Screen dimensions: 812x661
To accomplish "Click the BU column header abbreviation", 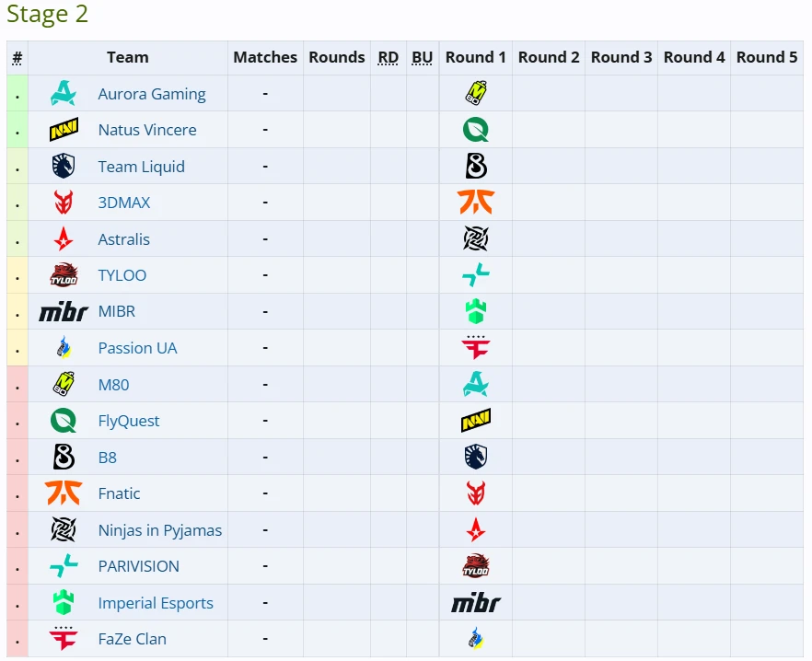I will coord(423,57).
